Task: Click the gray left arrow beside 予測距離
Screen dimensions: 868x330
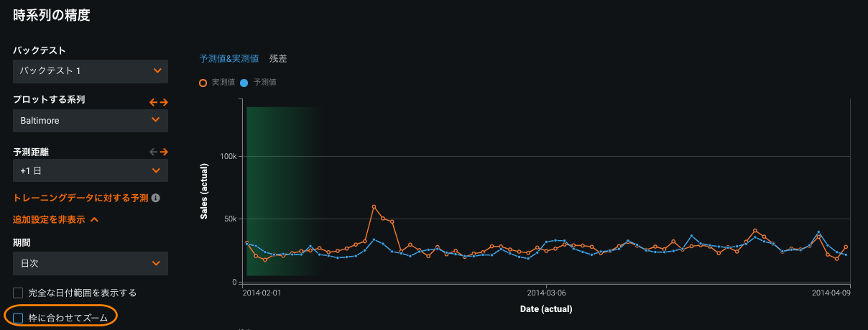Action: 153,152
